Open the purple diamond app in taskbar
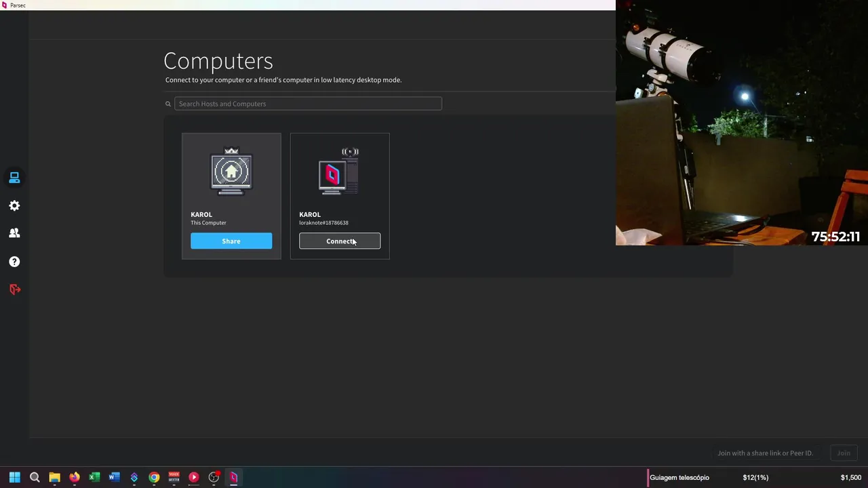 [134, 477]
